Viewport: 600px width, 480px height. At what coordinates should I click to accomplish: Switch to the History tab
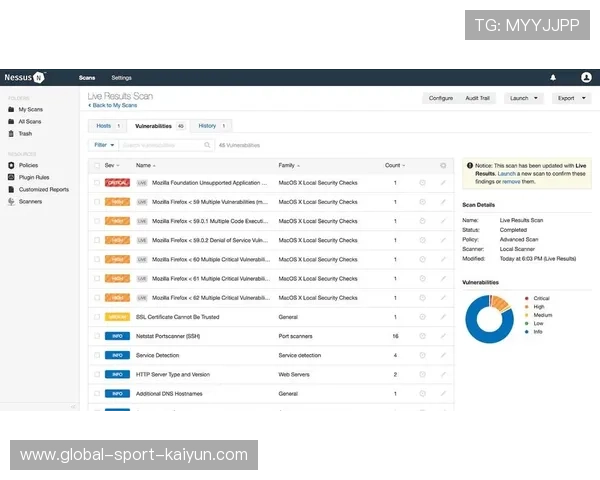(211, 126)
